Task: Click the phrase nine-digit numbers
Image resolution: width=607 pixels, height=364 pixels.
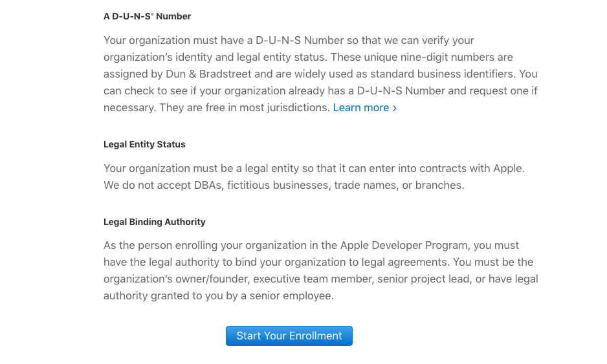Action: (x=450, y=58)
